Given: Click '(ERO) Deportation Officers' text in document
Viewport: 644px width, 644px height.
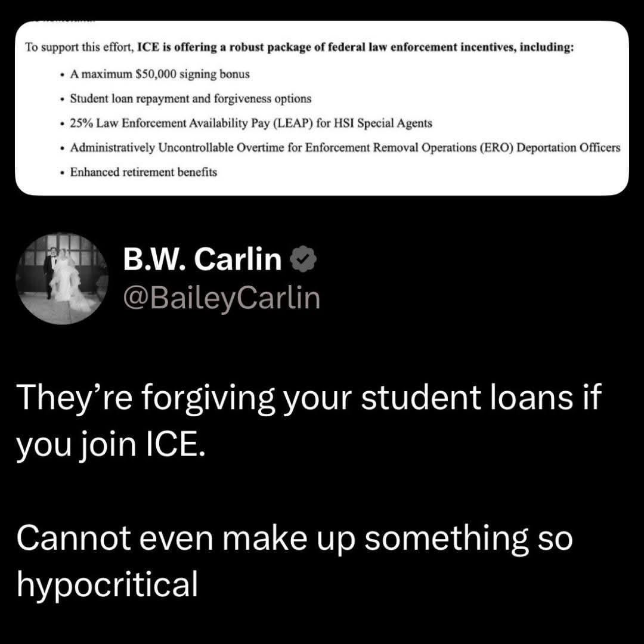Looking at the screenshot, I should pos(550,148).
